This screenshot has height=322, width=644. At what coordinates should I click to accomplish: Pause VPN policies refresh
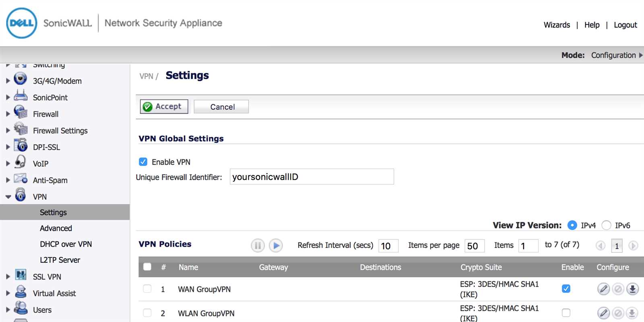(x=258, y=245)
